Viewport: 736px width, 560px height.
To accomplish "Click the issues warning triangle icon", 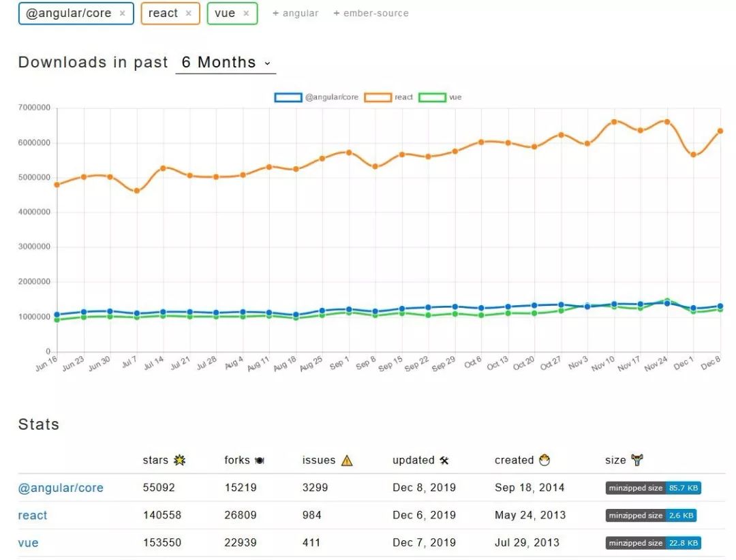I will point(347,461).
